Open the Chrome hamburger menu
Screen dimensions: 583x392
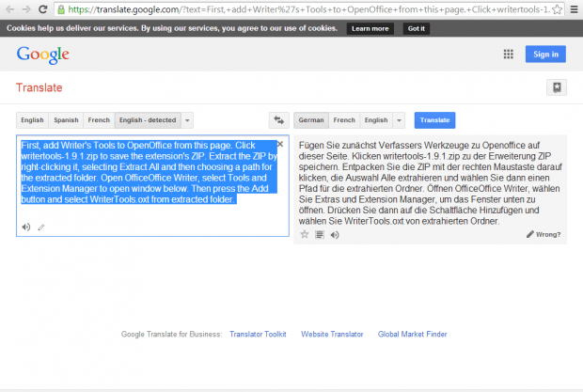[x=575, y=9]
